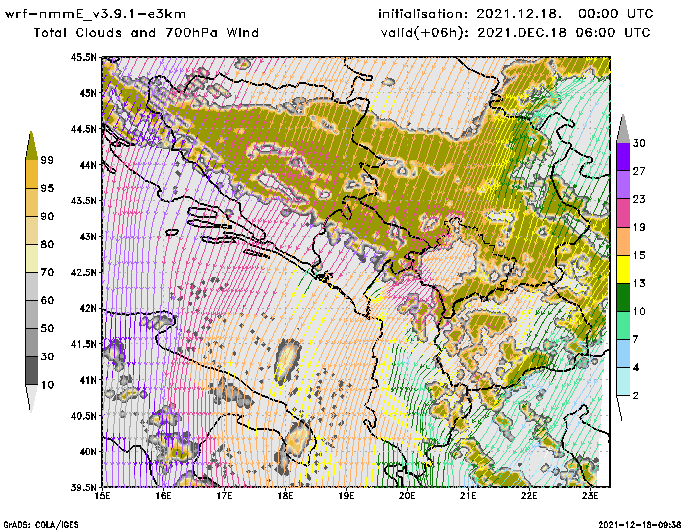700x530 pixels.
Task: Click the gray triangle topping the wind legend
Action: click(x=623, y=129)
